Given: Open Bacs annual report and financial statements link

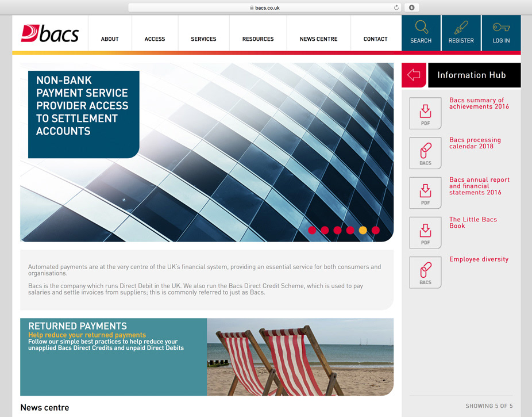Looking at the screenshot, I should pos(479,186).
